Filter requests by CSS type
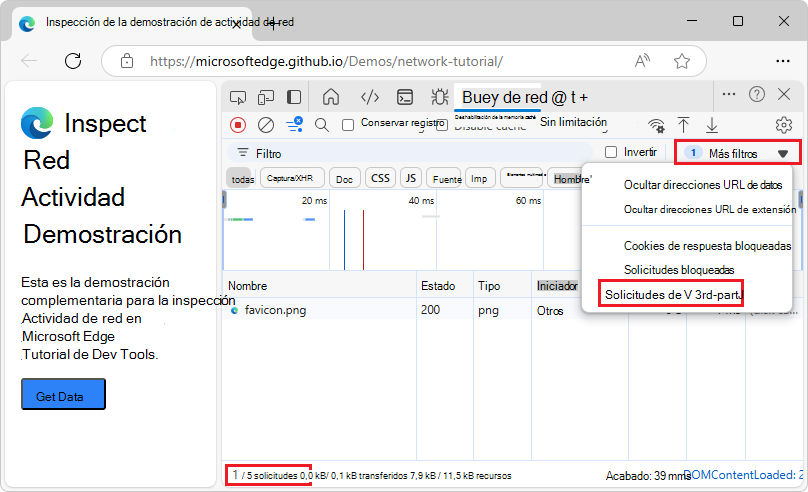The image size is (808, 492). pos(380,178)
